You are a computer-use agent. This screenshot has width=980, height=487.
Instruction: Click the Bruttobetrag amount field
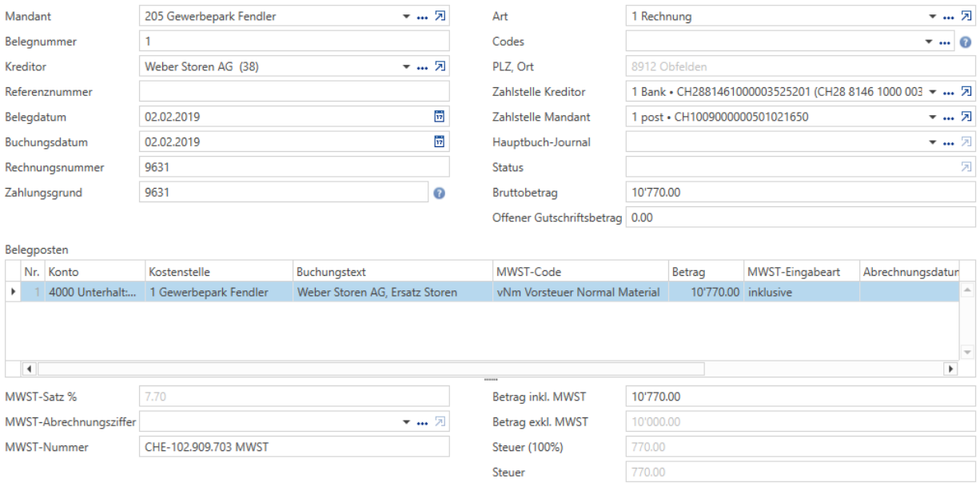[x=801, y=193]
